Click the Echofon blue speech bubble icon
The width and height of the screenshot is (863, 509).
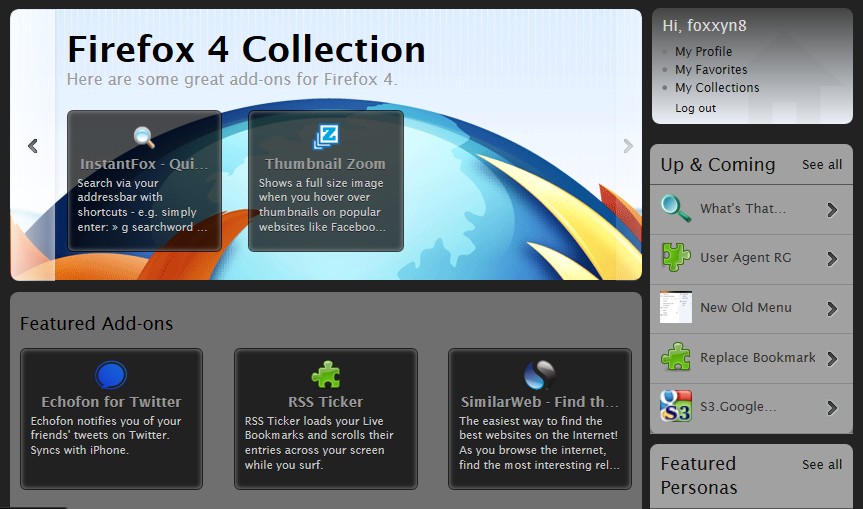click(111, 375)
